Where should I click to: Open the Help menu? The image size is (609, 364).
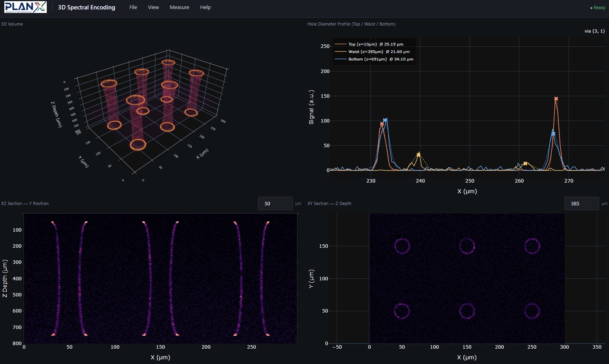(x=205, y=7)
